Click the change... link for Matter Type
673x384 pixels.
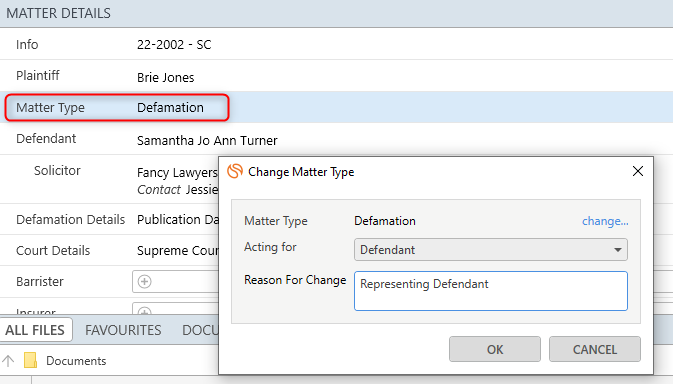pyautogui.click(x=605, y=221)
